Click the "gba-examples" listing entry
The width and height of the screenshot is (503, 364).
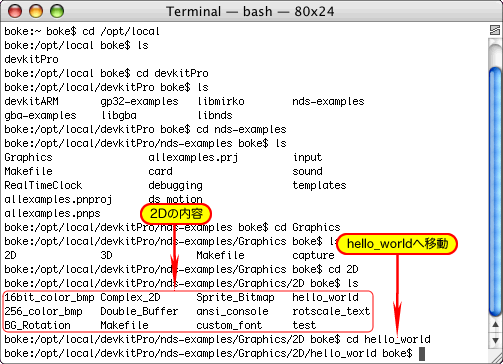40,116
